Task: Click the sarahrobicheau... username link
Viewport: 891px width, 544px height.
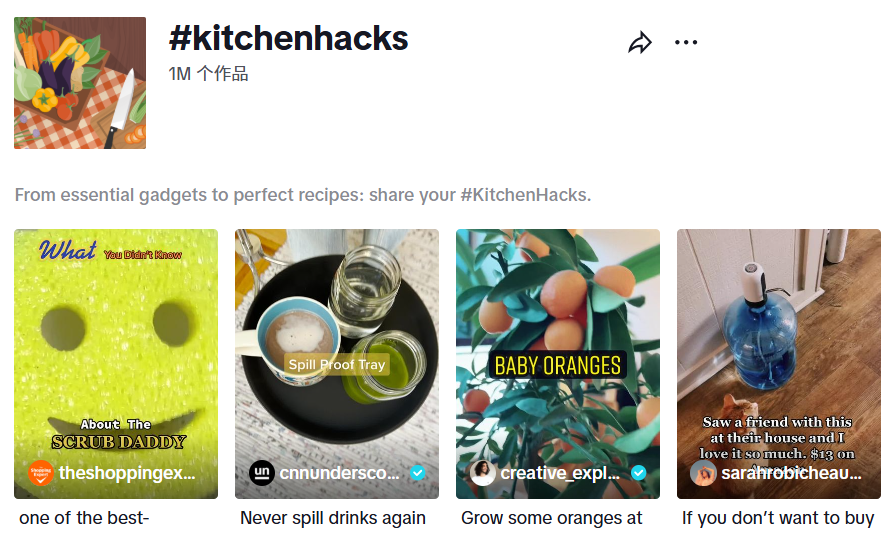Action: pyautogui.click(x=790, y=473)
